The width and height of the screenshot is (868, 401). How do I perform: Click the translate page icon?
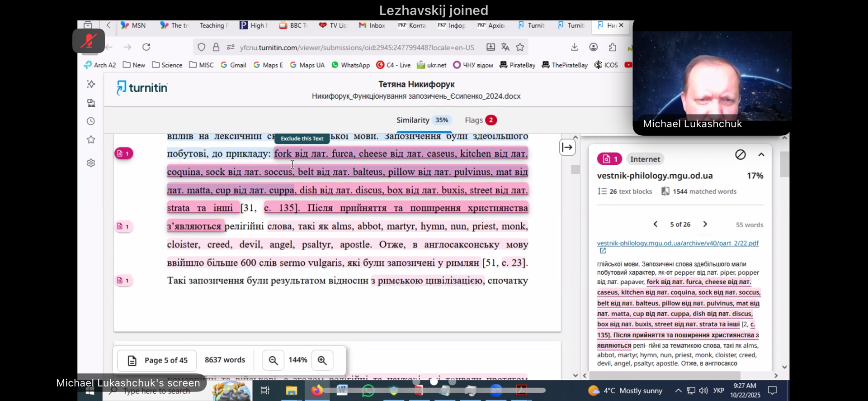click(505, 47)
